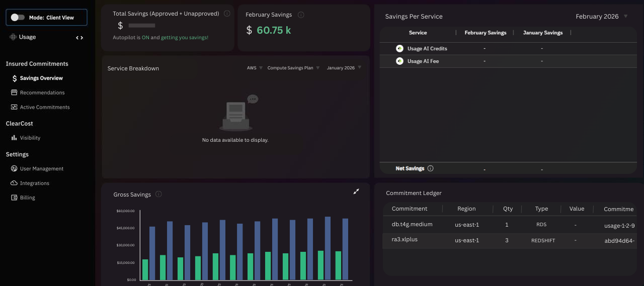This screenshot has height=286, width=644.
Task: Open the AWS provider dropdown
Action: coord(255,68)
